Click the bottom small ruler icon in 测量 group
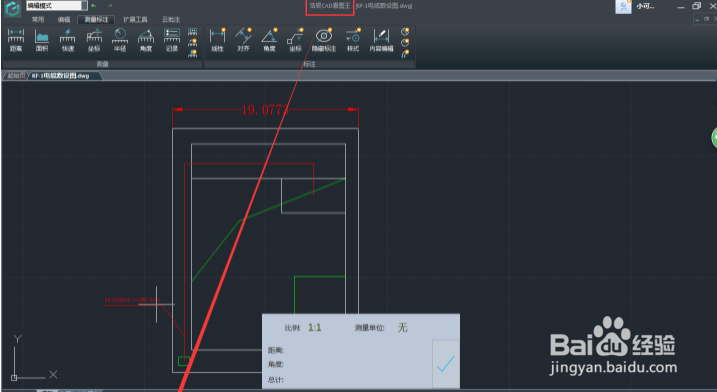717x392 pixels. point(193,54)
